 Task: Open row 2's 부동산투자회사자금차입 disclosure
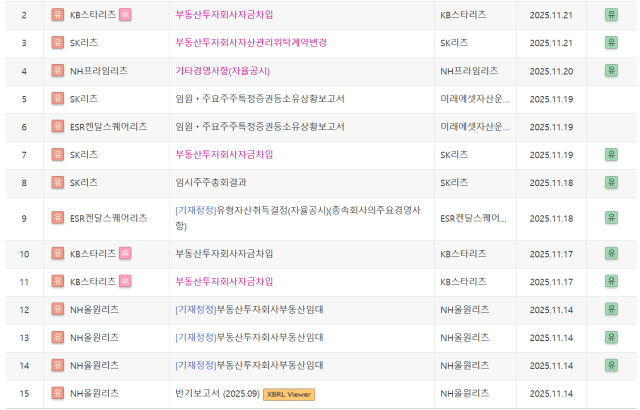point(224,15)
